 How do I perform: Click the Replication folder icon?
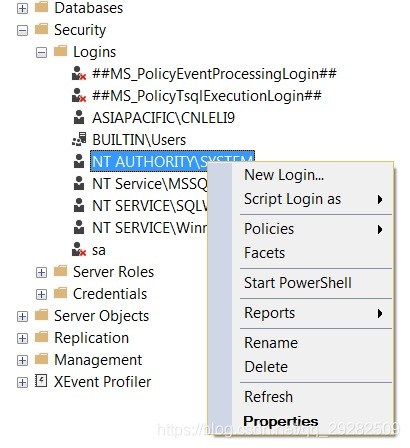tap(42, 337)
